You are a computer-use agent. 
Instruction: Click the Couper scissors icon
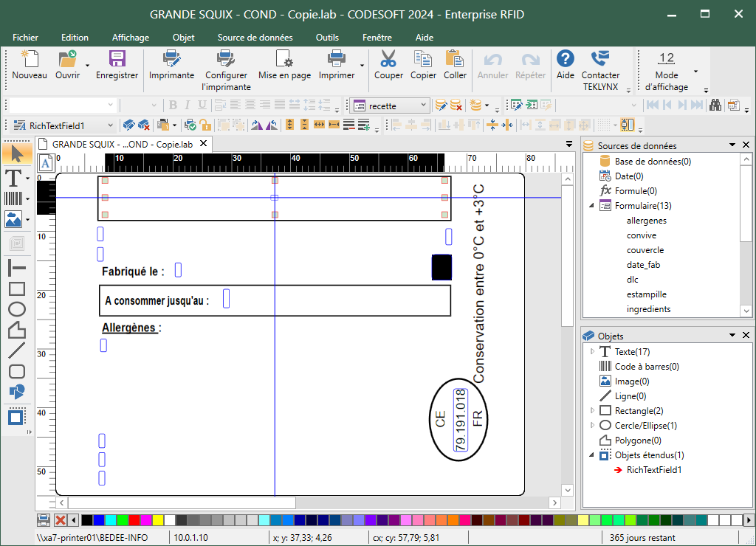tap(388, 59)
